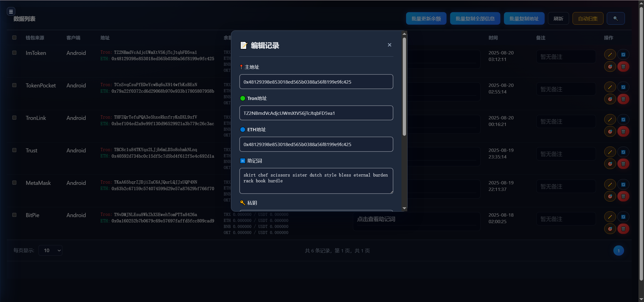The width and height of the screenshot is (644, 302).
Task: Click the 自动归集 button
Action: (588, 19)
